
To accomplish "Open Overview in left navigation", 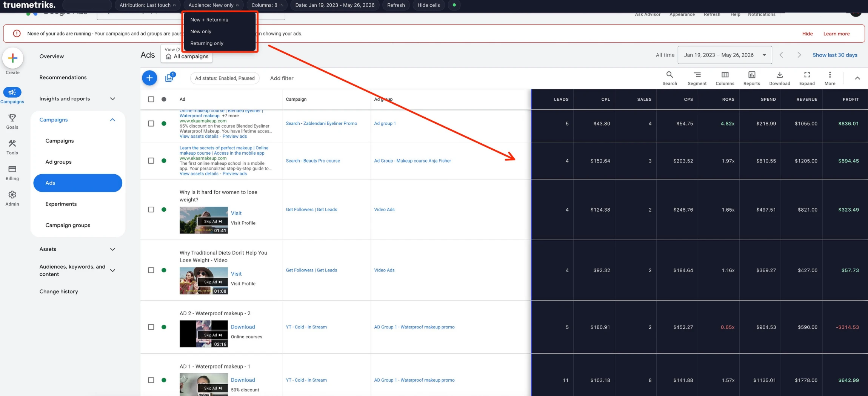I will [x=52, y=57].
